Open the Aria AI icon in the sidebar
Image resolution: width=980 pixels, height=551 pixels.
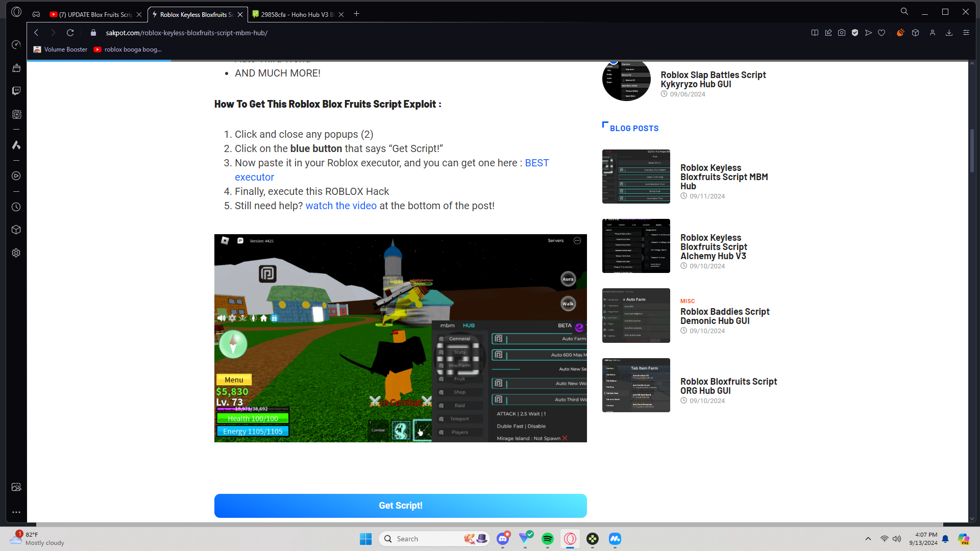pyautogui.click(x=16, y=145)
